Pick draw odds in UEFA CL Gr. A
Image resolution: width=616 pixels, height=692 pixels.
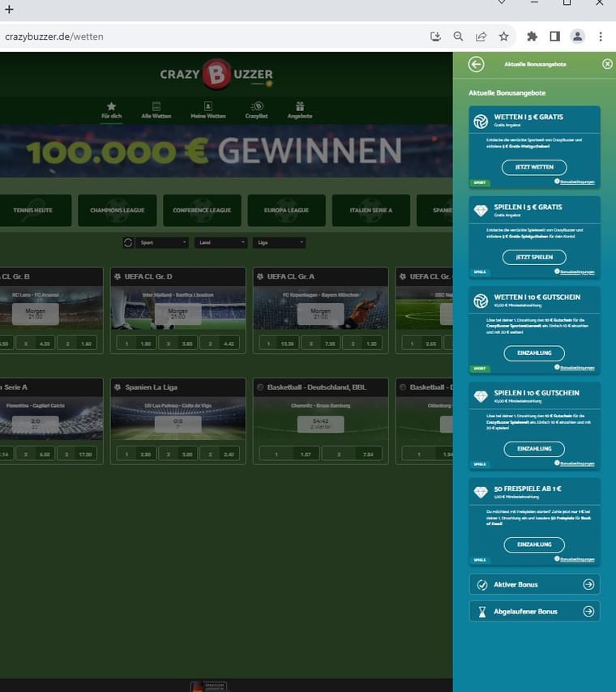click(321, 344)
